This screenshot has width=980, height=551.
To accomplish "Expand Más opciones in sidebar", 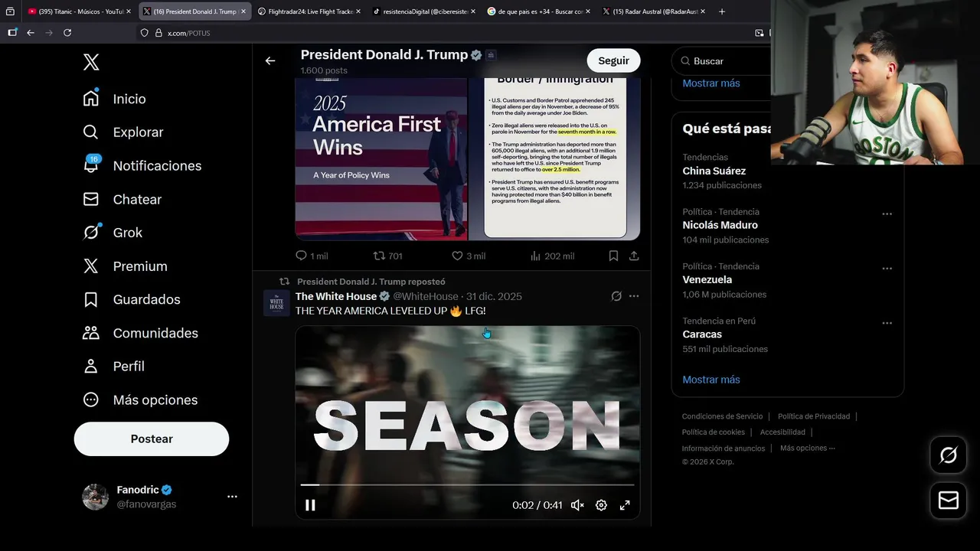I will [140, 399].
